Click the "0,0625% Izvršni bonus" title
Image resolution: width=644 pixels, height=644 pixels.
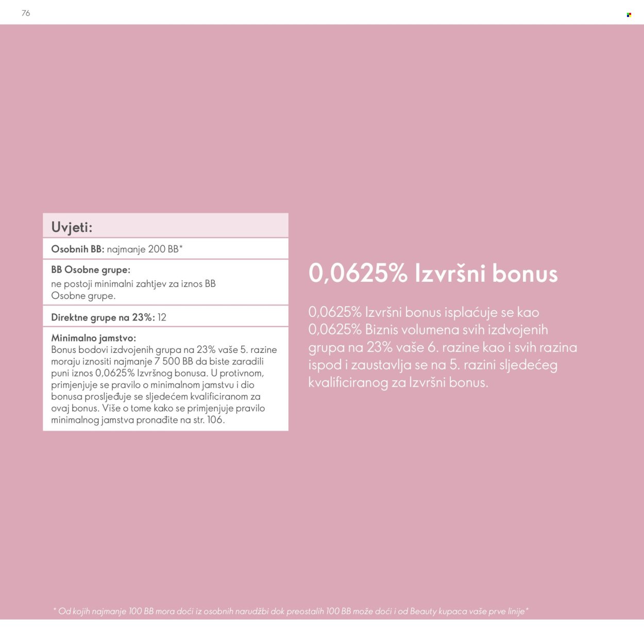(x=433, y=273)
